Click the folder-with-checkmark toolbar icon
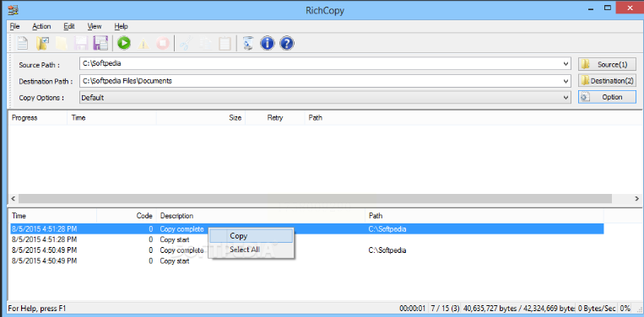644x317 pixels. 42,44
